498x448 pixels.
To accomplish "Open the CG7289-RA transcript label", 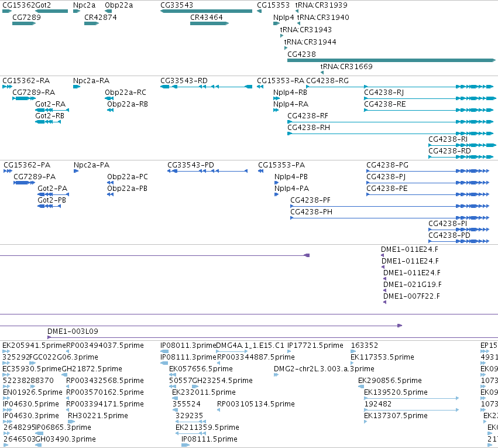I will (x=34, y=93).
